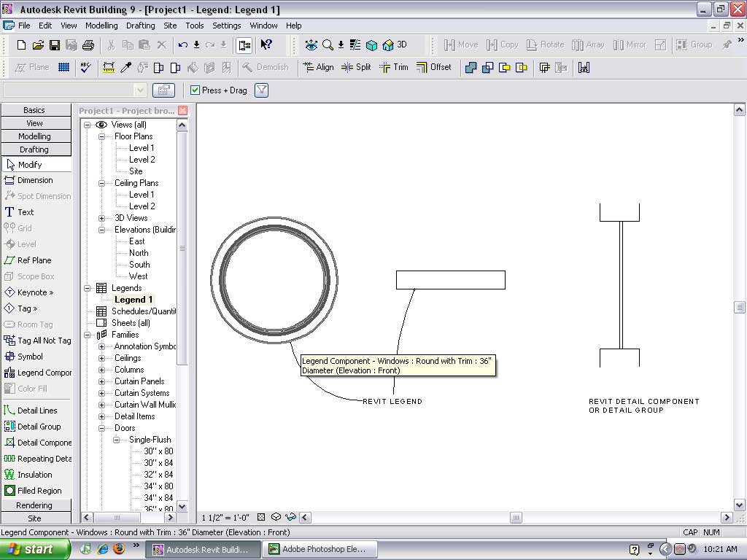747x560 pixels.
Task: Click the Print icon in toolbar
Action: [88, 45]
